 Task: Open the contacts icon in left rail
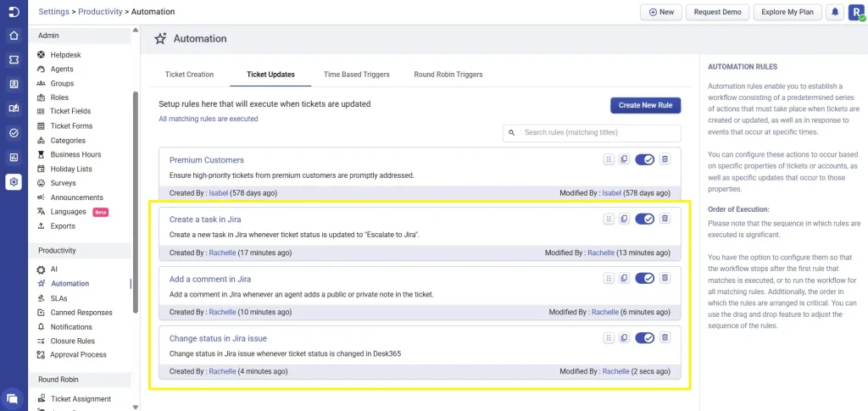(14, 85)
